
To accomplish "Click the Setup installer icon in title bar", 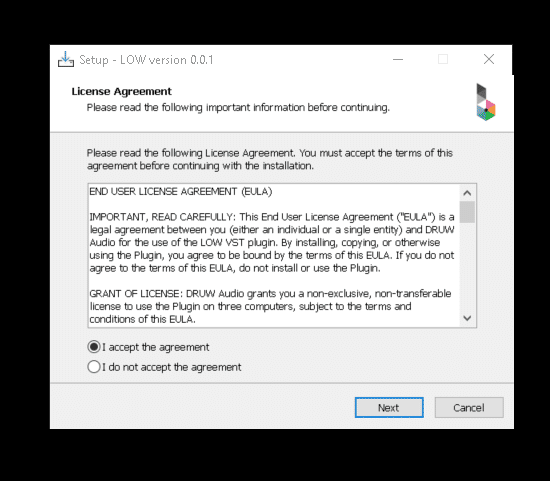I will (x=66, y=59).
